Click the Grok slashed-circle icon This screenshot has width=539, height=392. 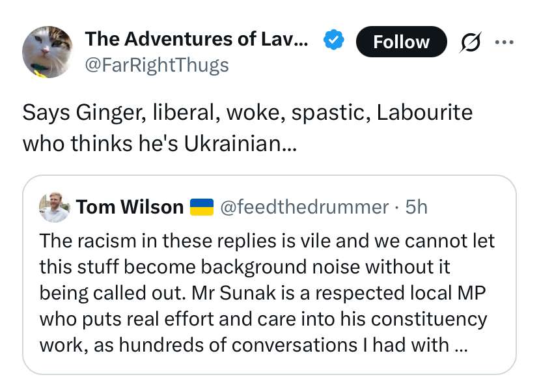471,42
